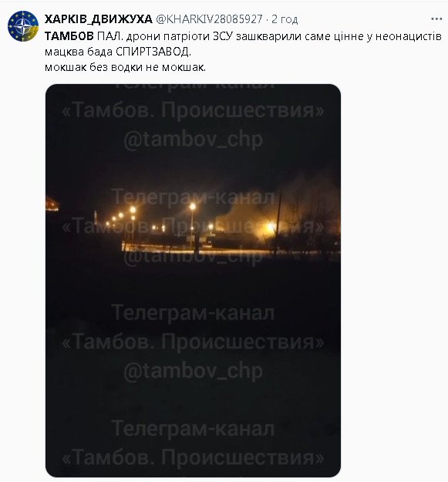Open the NATO emblem profile avatar

coord(23,25)
